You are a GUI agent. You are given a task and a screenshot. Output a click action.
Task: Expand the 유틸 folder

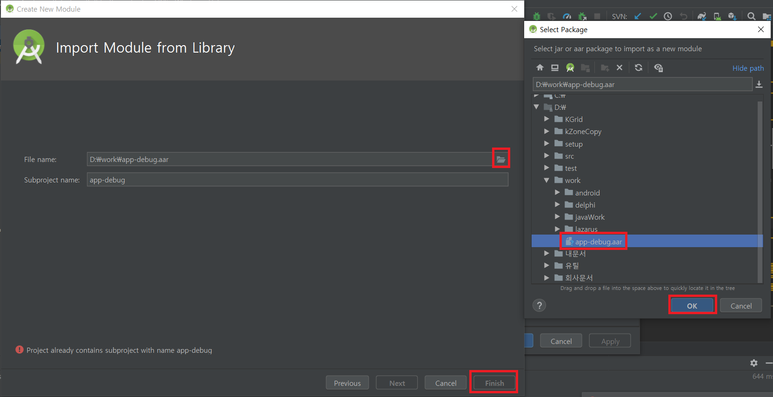coord(547,266)
